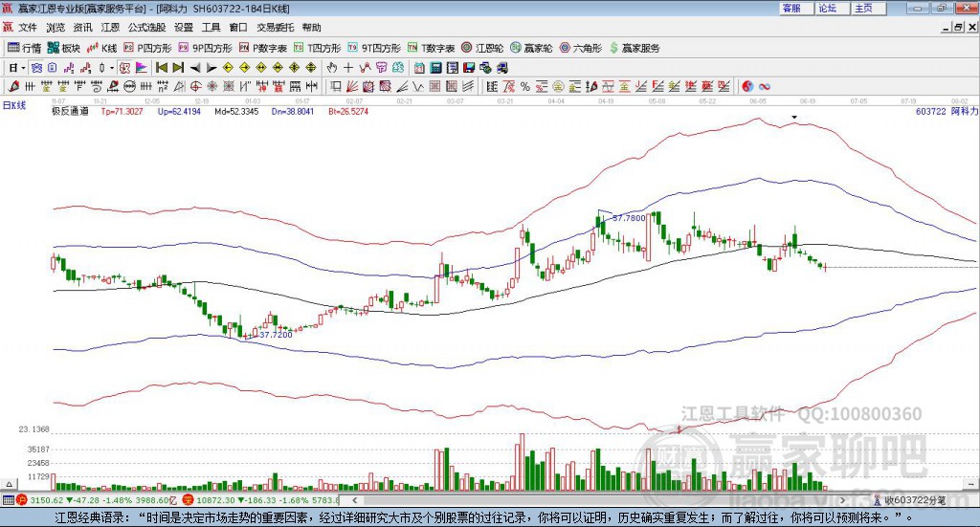This screenshot has width=980, height=527.
Task: Open the 设置 menu
Action: tap(184, 28)
